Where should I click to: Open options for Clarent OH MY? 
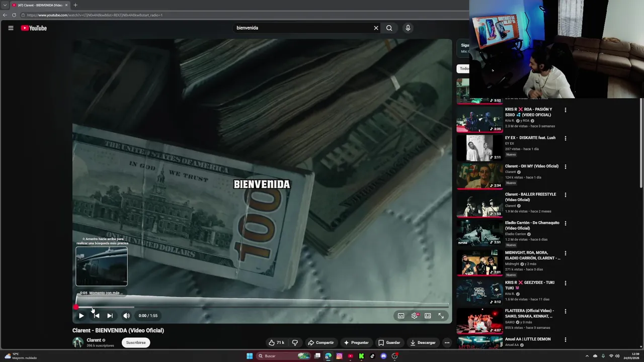pos(566,166)
